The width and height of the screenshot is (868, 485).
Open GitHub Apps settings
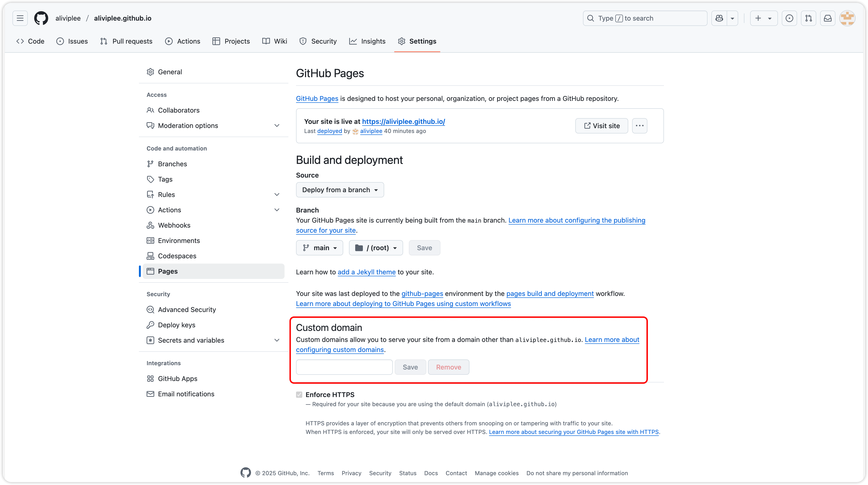click(213, 379)
